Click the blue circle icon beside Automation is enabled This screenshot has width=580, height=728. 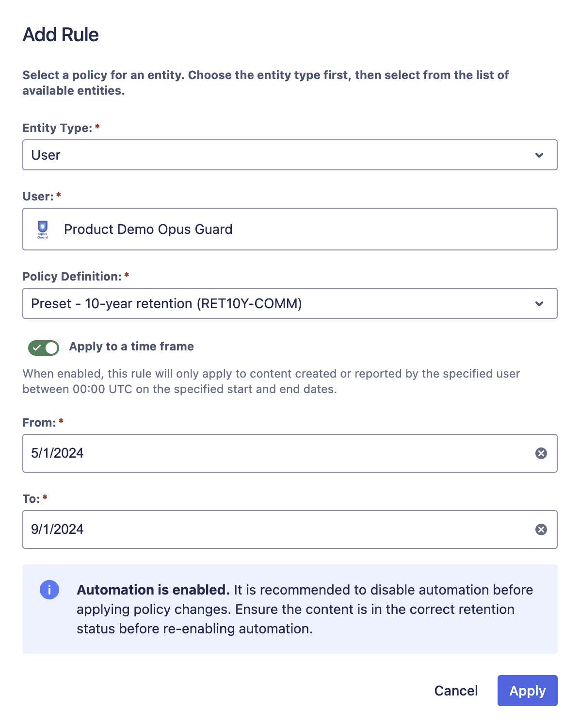[x=49, y=590]
